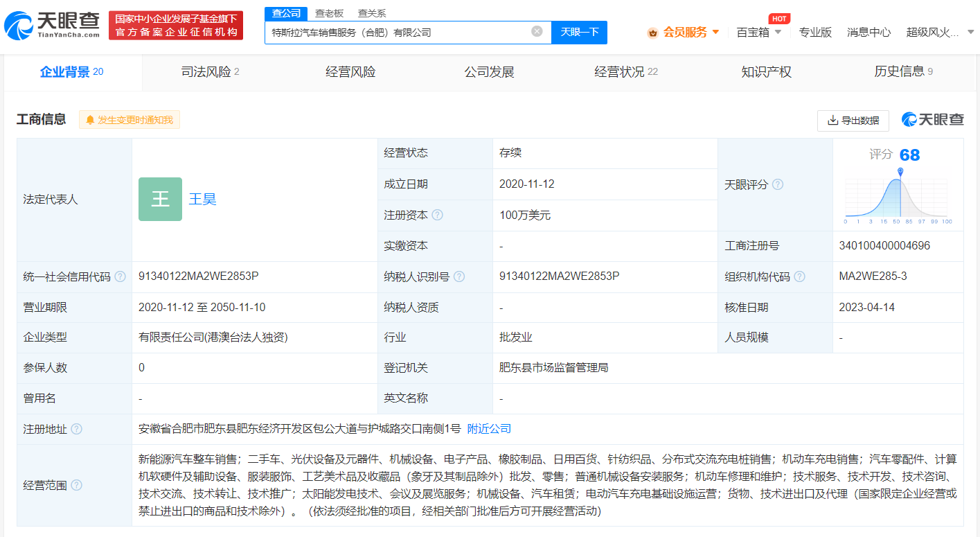This screenshot has width=980, height=537.
Task: Click the help icon next to 注册地址
Action: click(x=76, y=429)
